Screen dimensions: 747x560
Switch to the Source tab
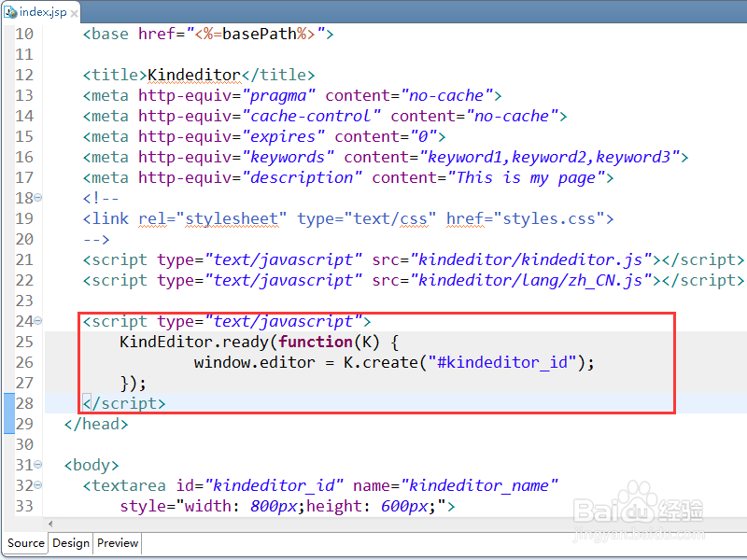pos(26,543)
